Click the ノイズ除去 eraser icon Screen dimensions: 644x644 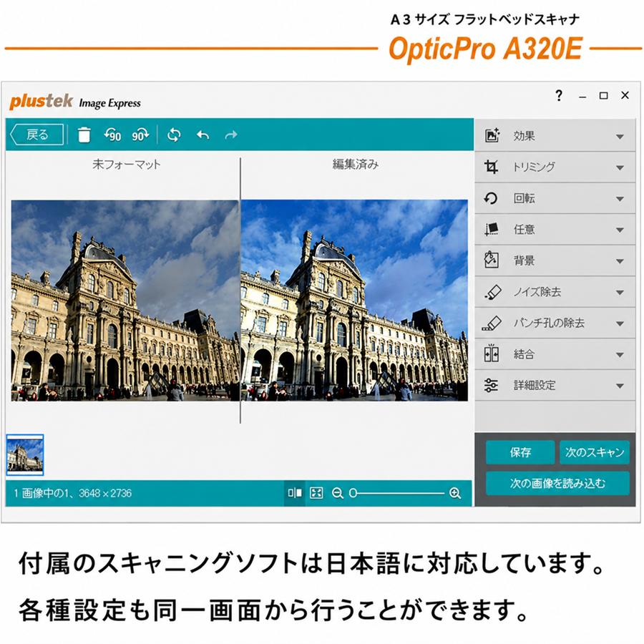click(492, 292)
